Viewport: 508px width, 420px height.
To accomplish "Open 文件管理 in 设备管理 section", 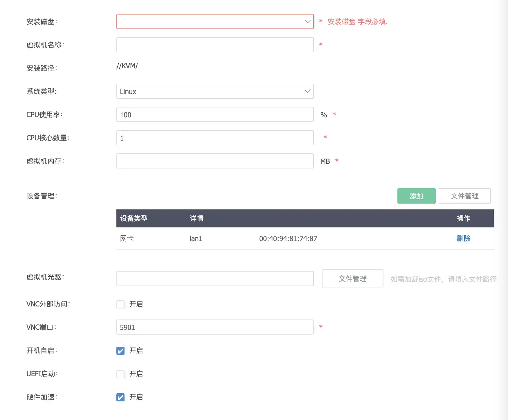I will 464,196.
